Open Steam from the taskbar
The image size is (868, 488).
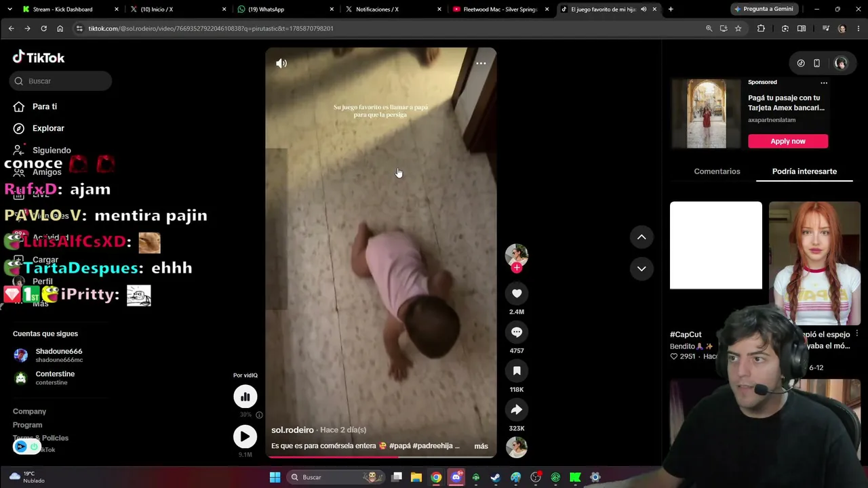pyautogui.click(x=496, y=477)
